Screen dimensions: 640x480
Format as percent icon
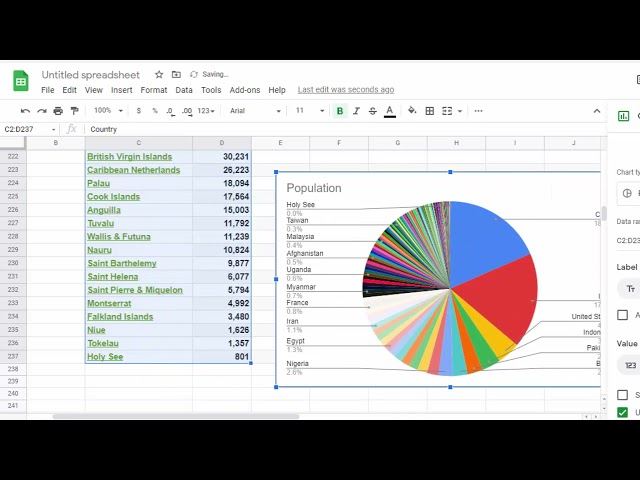155,111
